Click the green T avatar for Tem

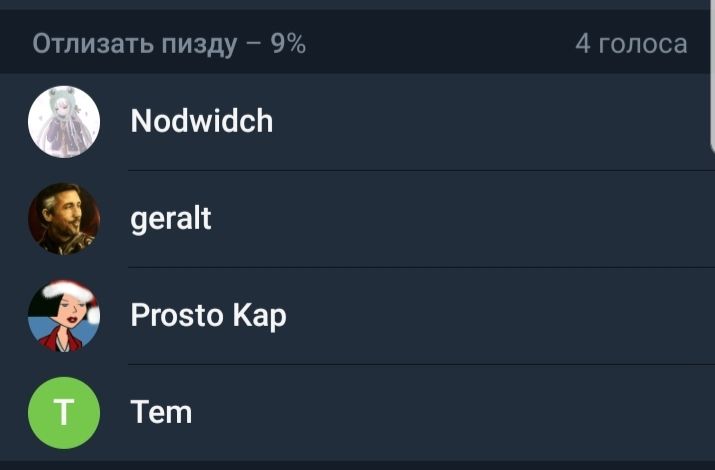pos(64,412)
